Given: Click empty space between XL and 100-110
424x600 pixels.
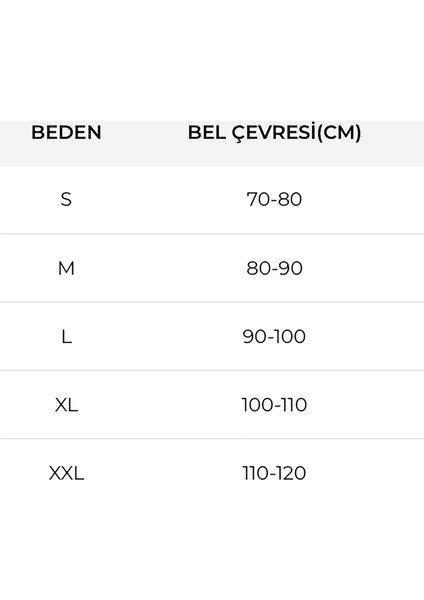Looking at the screenshot, I should [159, 405].
